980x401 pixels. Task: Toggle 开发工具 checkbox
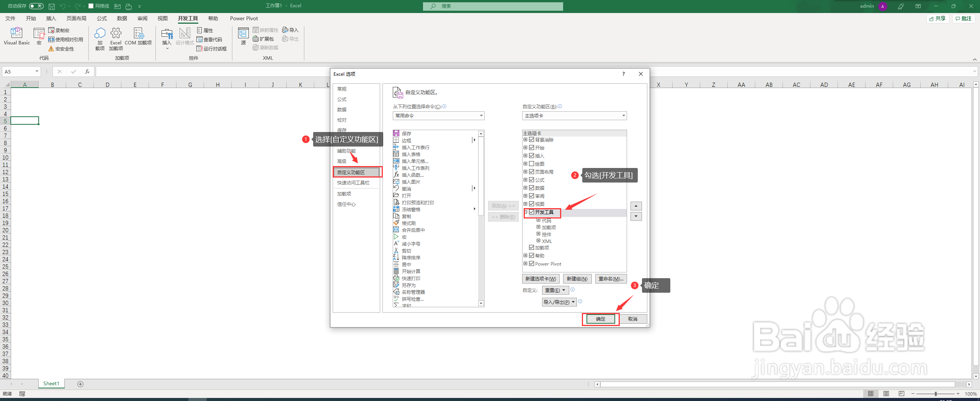(x=532, y=212)
